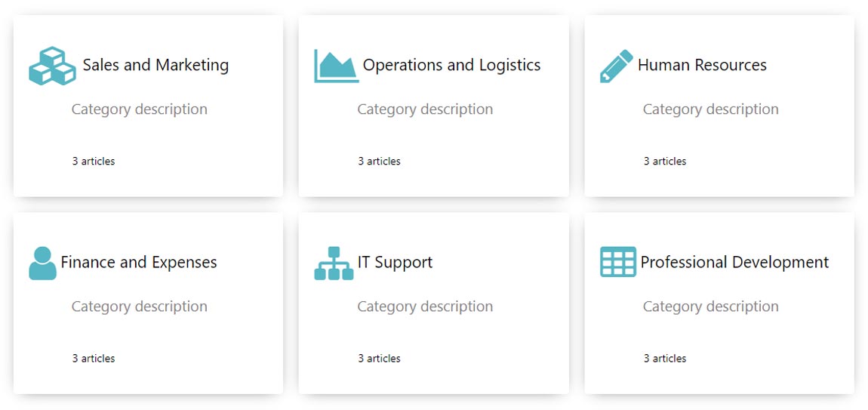Screen dimensions: 868x410
Task: Click the cubes icon beside Sales and Marketing
Action: coord(52,66)
